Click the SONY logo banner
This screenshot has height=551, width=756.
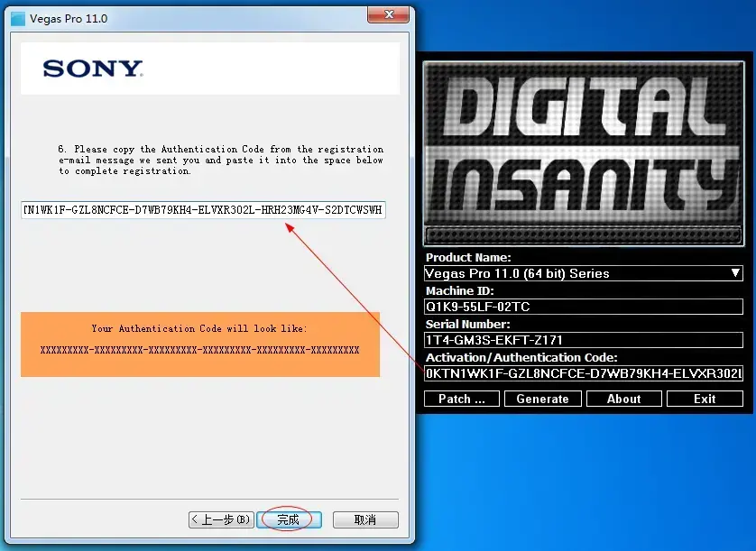tap(210, 69)
